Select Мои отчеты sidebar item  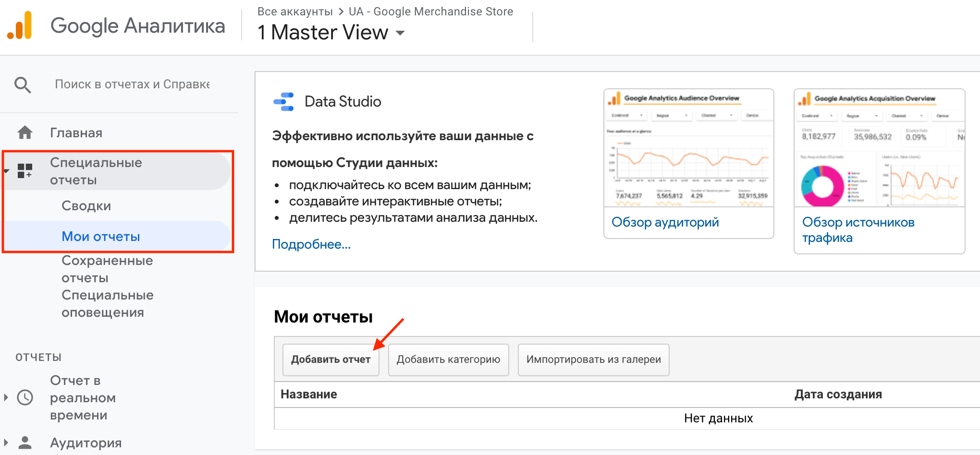coord(101,236)
